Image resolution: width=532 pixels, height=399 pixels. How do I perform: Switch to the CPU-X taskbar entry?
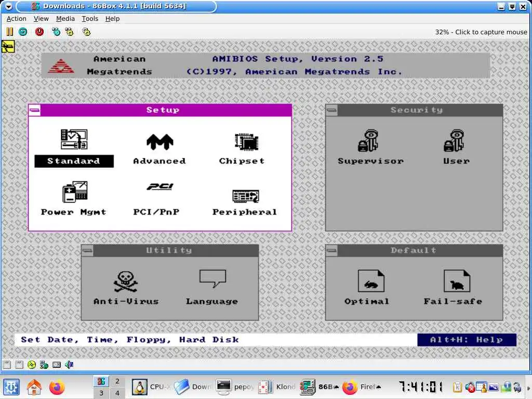point(151,387)
